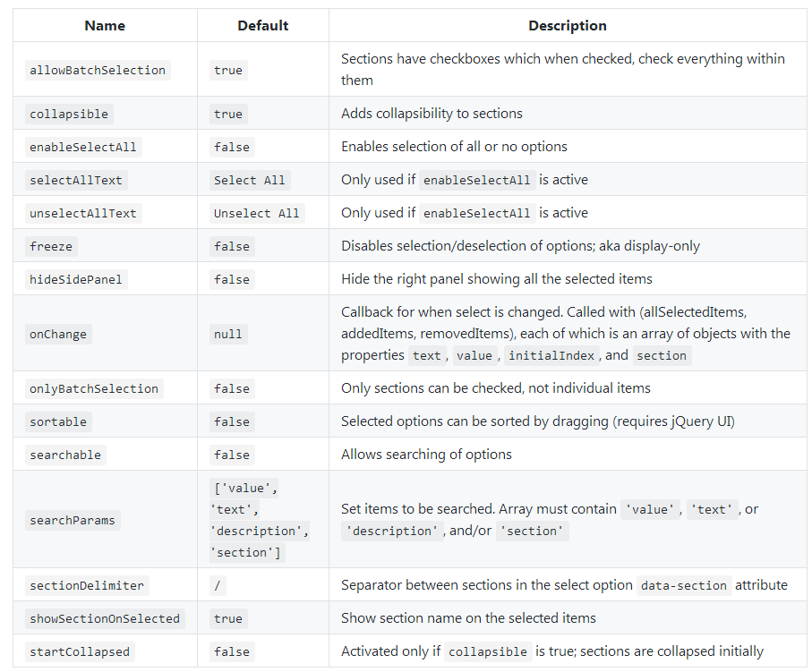This screenshot has width=812, height=672.
Task: Click the selectAllText option name
Action: 76,180
